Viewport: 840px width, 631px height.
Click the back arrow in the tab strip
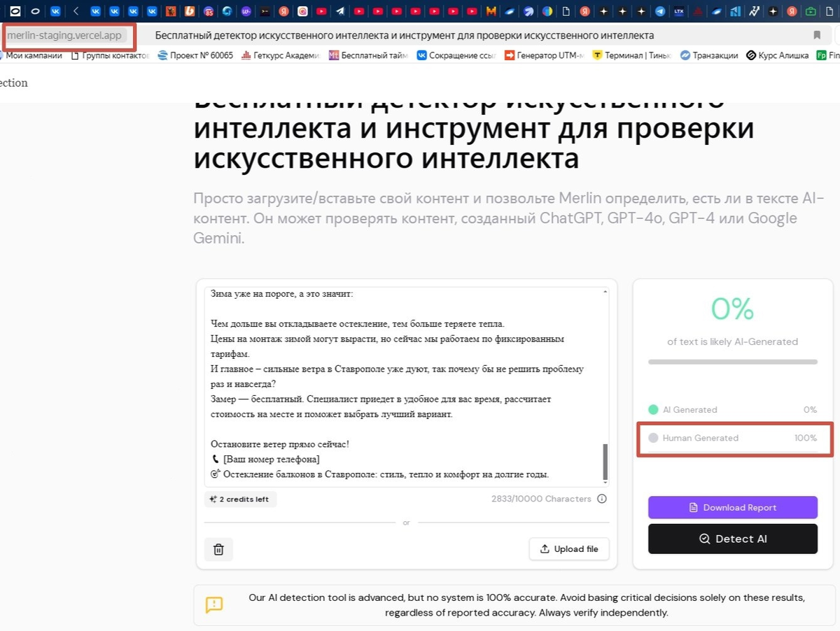click(x=76, y=11)
